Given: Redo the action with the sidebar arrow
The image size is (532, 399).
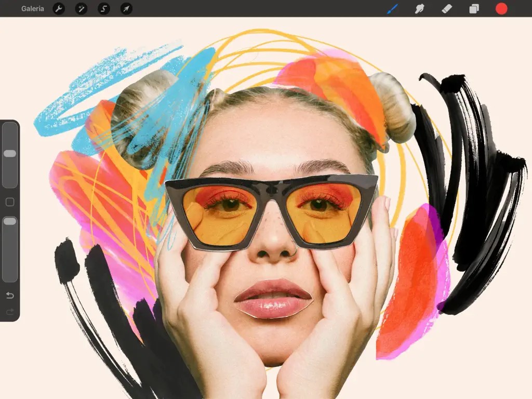Looking at the screenshot, I should pyautogui.click(x=10, y=312).
